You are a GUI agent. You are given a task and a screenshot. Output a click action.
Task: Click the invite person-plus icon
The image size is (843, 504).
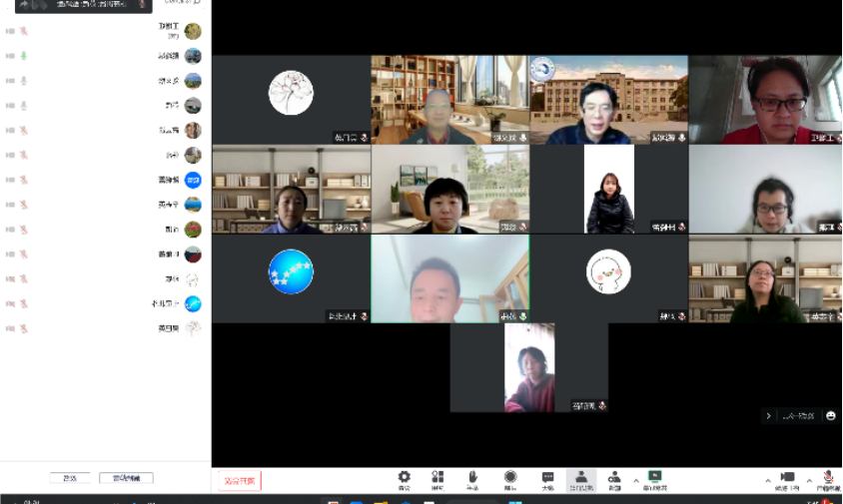[614, 479]
